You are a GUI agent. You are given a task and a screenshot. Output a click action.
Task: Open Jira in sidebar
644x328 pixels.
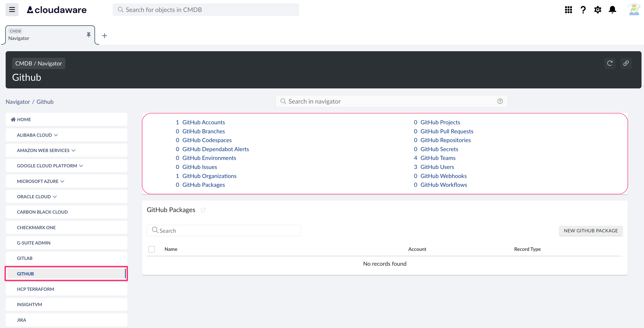(x=66, y=320)
